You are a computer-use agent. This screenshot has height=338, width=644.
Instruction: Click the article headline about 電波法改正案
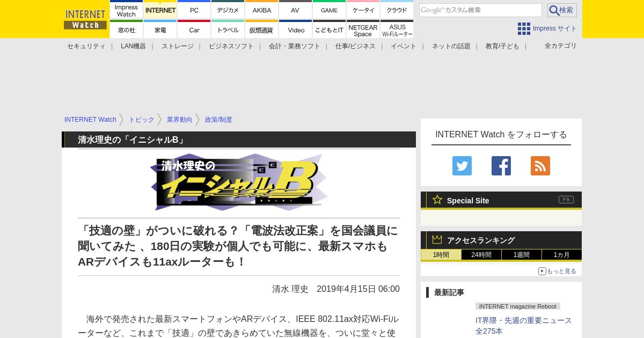point(238,246)
